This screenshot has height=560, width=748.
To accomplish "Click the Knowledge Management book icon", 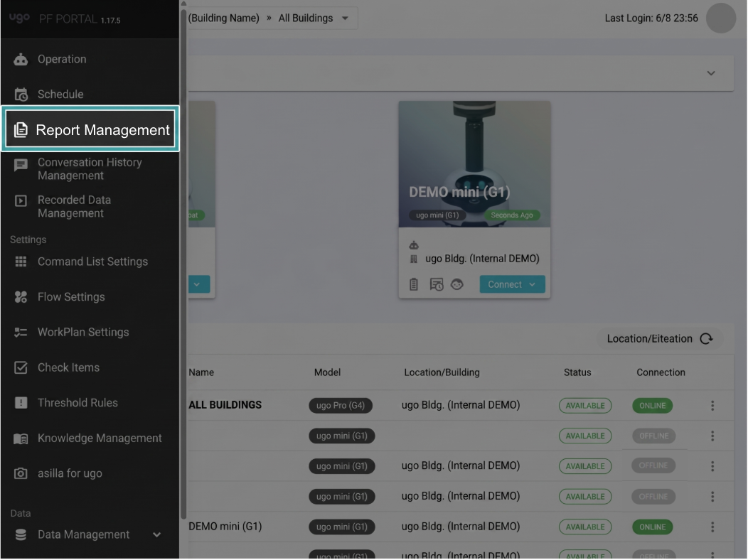I will click(21, 438).
